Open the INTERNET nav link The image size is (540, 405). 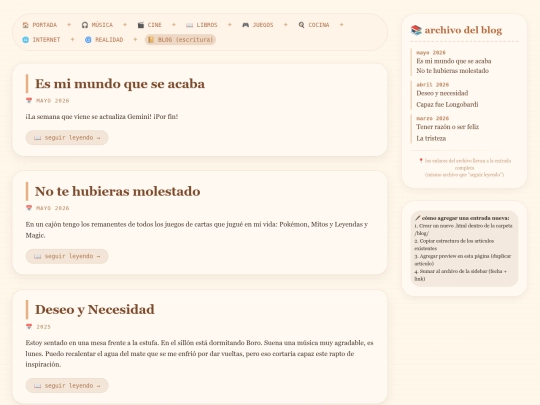tap(41, 40)
